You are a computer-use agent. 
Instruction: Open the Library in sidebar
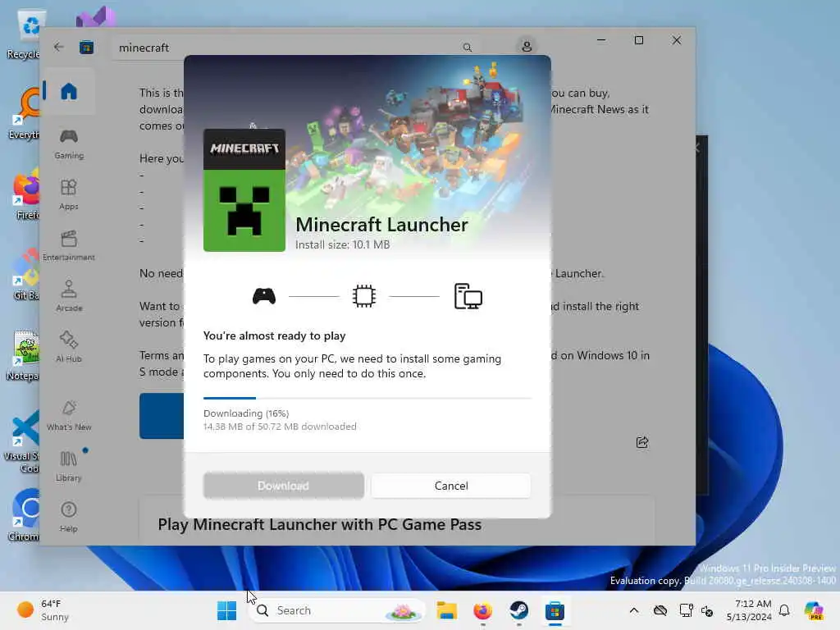pos(69,466)
